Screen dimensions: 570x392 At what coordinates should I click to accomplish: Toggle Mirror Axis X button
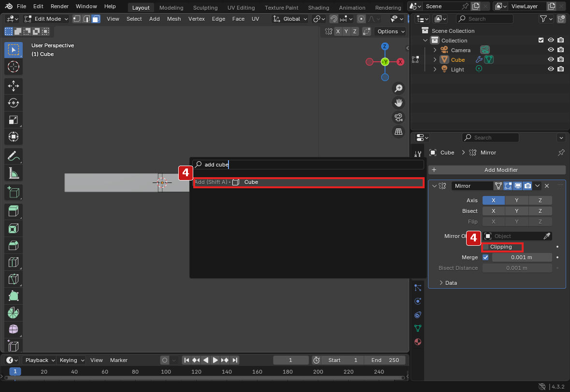click(493, 200)
